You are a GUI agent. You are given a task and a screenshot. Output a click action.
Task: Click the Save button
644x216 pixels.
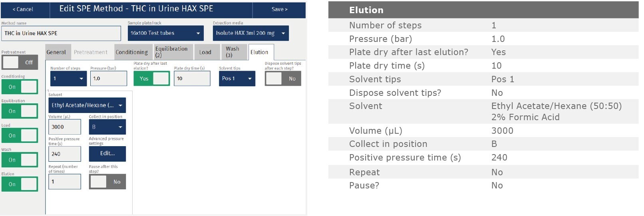point(279,9)
